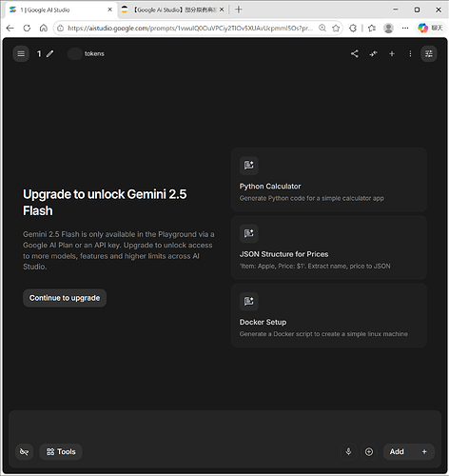The width and height of the screenshot is (449, 476).
Task: Start a new chat with plus icon
Action: click(392, 53)
